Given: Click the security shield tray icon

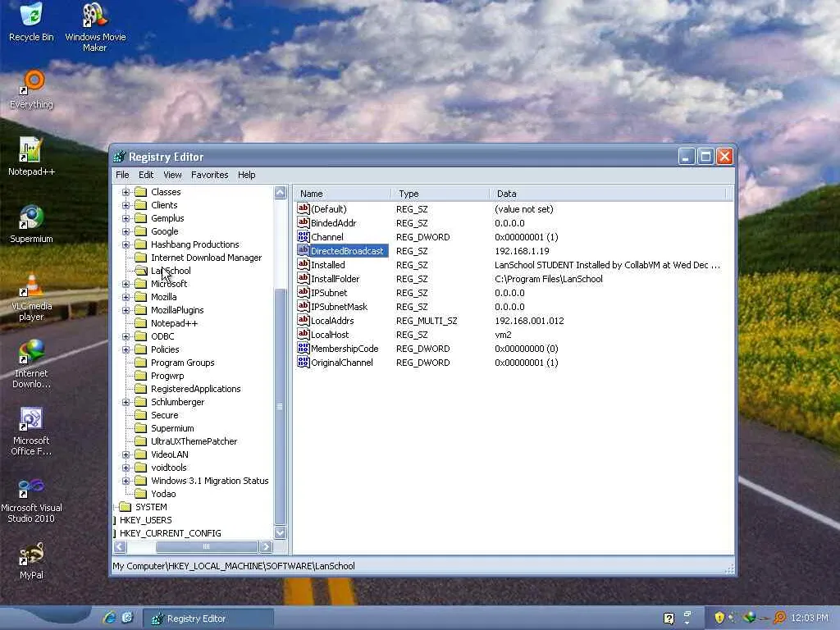Looking at the screenshot, I should coord(719,617).
